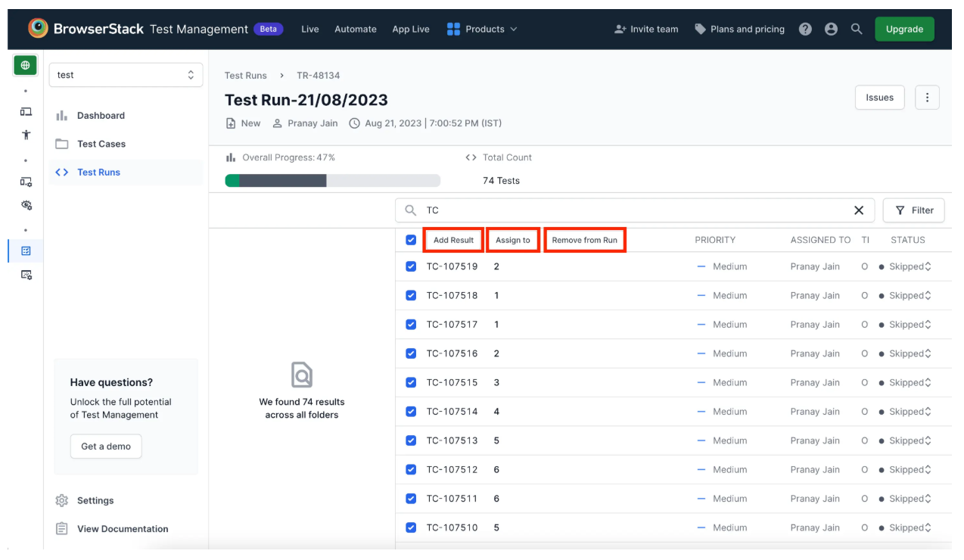The width and height of the screenshot is (964, 560).
Task: Open status dropdown for TC-107515
Action: [x=905, y=382]
